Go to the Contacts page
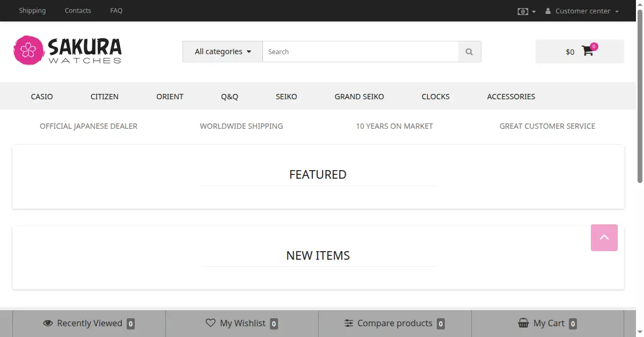The width and height of the screenshot is (644, 337). coord(78,10)
